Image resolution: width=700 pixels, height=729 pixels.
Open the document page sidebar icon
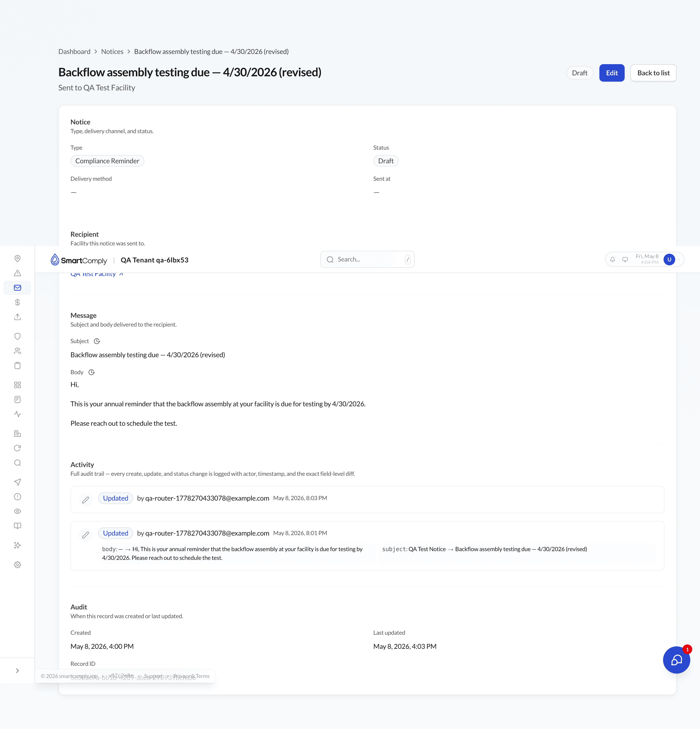pos(17,399)
